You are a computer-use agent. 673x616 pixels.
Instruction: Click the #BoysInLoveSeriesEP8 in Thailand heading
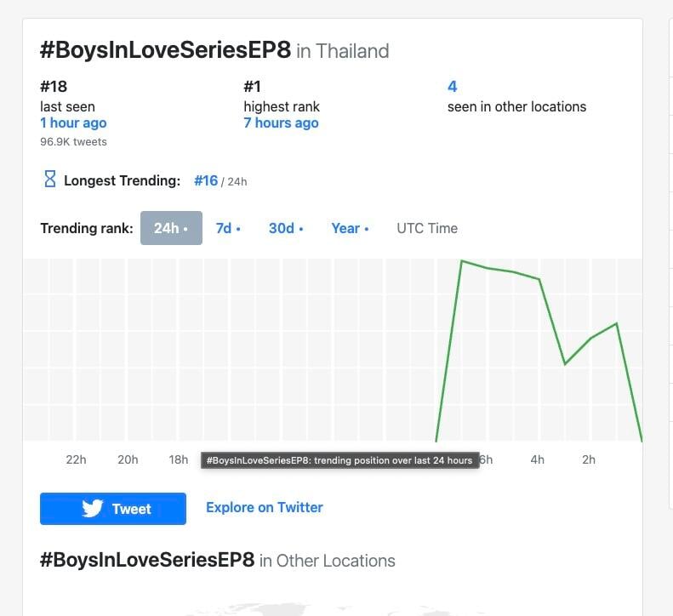(214, 50)
